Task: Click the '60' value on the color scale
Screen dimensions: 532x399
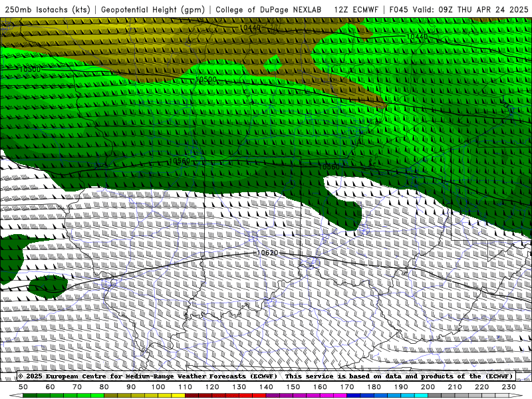Action: 51,387
